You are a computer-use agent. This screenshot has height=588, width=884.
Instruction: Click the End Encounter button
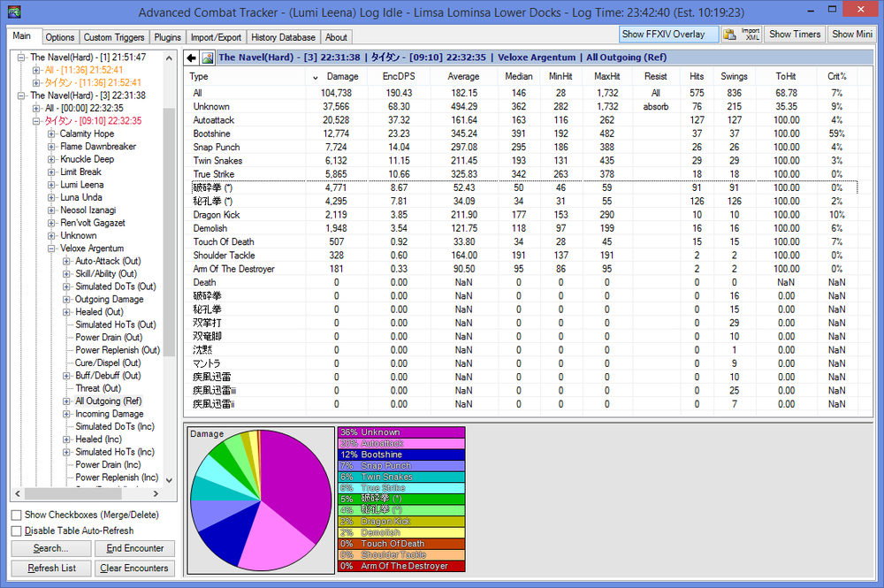(134, 548)
